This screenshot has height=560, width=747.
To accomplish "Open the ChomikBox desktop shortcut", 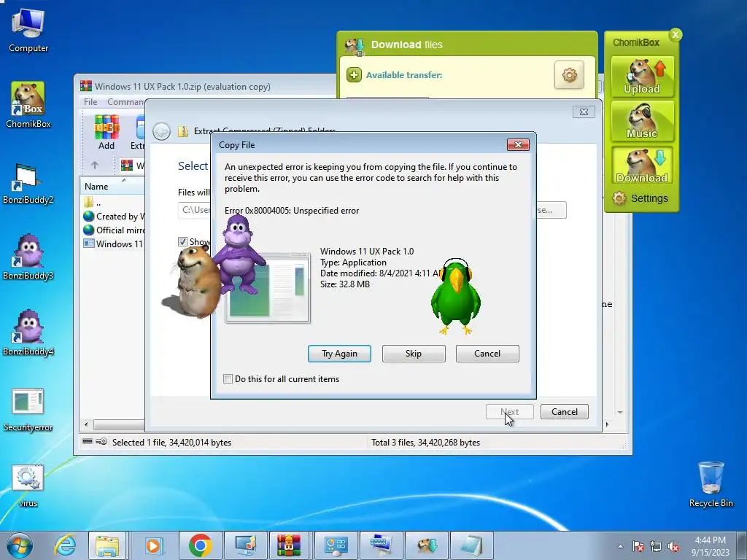I will [x=28, y=105].
